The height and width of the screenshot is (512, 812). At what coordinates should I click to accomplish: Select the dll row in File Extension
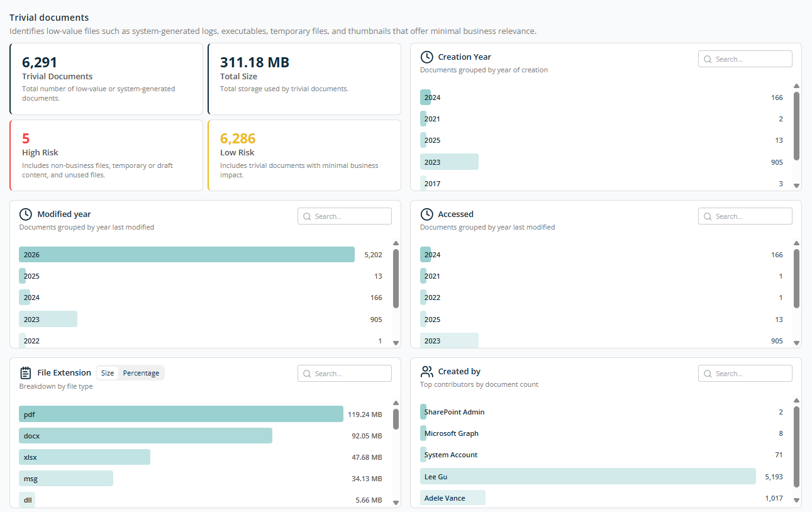(x=201, y=500)
